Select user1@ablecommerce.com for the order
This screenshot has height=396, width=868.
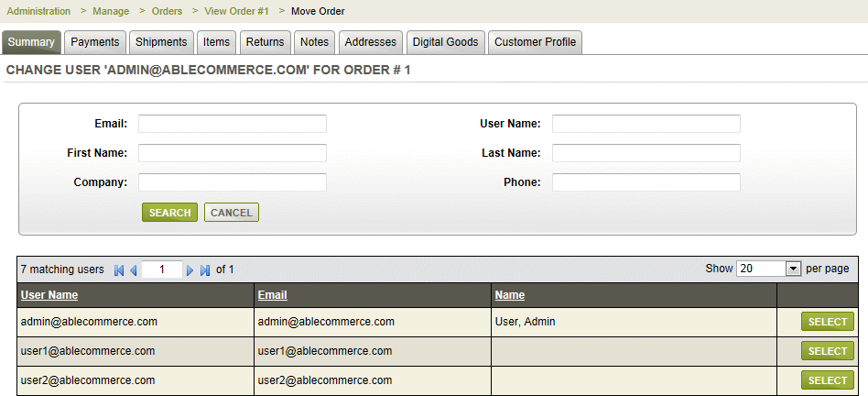click(x=828, y=351)
